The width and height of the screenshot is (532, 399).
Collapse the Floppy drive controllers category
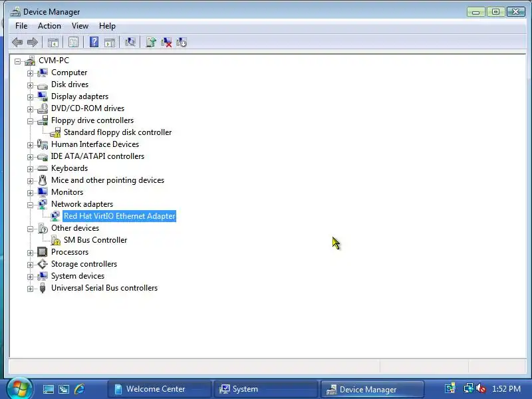coord(30,121)
